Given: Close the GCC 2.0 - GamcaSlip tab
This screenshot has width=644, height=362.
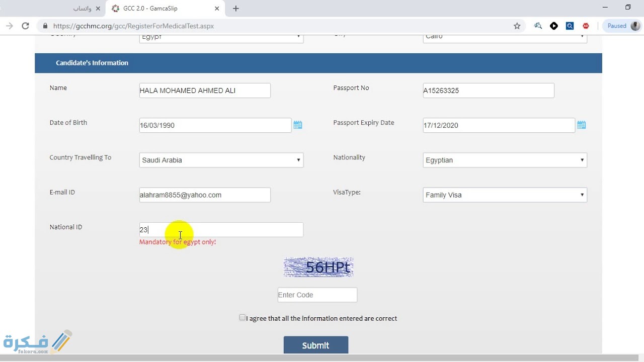Looking at the screenshot, I should point(217,9).
